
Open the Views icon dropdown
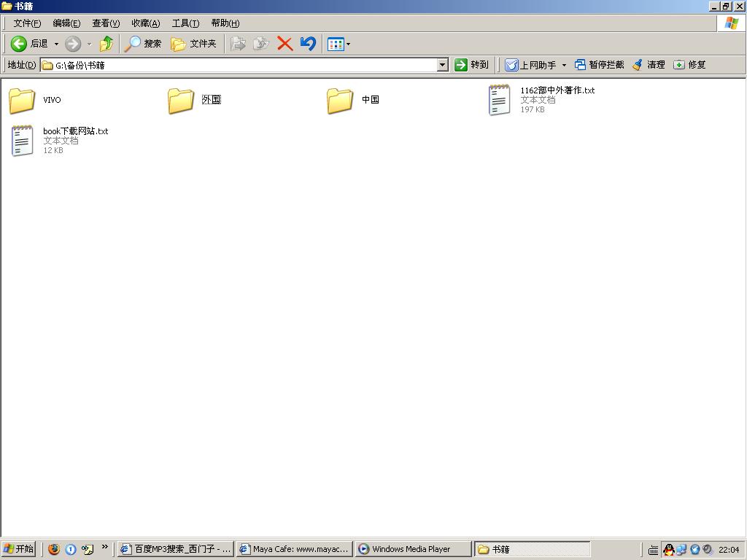point(339,44)
